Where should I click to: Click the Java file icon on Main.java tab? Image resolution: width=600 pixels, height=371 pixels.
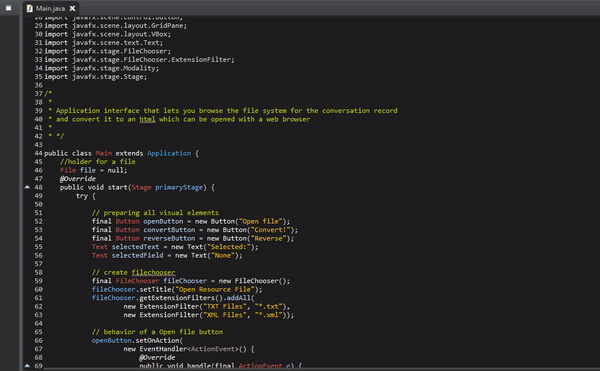click(x=29, y=8)
